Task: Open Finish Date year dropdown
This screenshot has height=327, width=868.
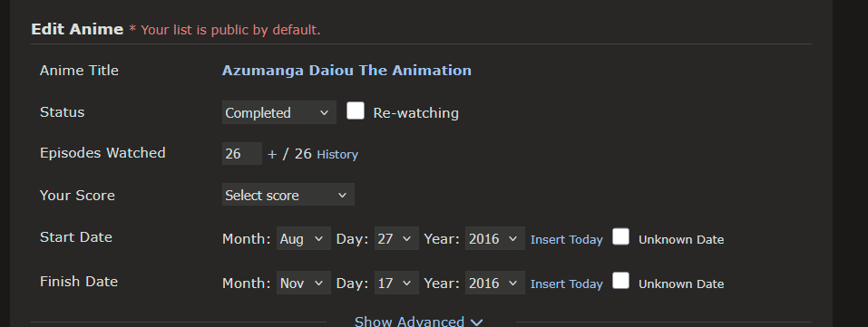Action: point(495,283)
